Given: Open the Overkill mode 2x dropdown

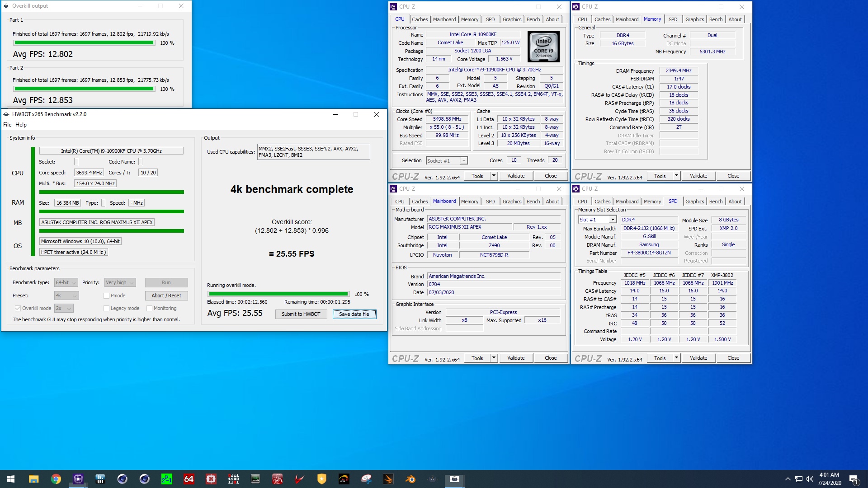Looking at the screenshot, I should point(64,308).
